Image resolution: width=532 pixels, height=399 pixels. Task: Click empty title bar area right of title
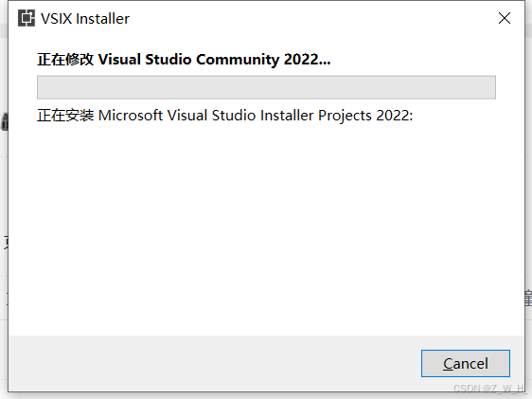[x=312, y=18]
